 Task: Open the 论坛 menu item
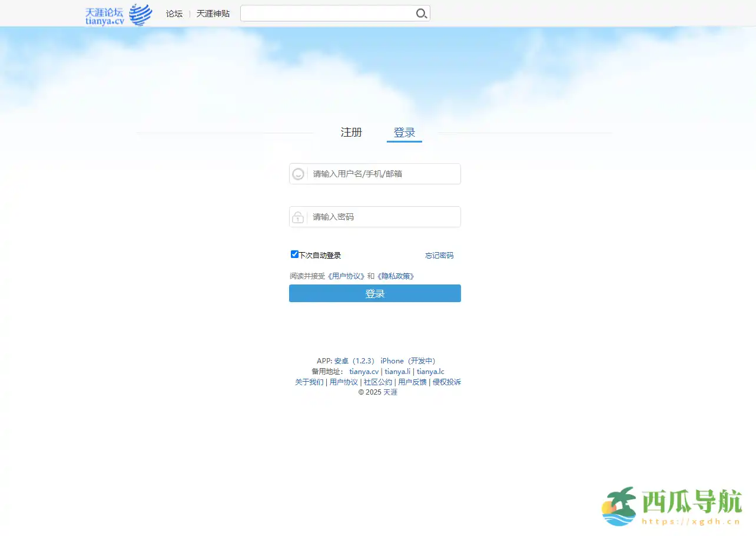pos(174,14)
